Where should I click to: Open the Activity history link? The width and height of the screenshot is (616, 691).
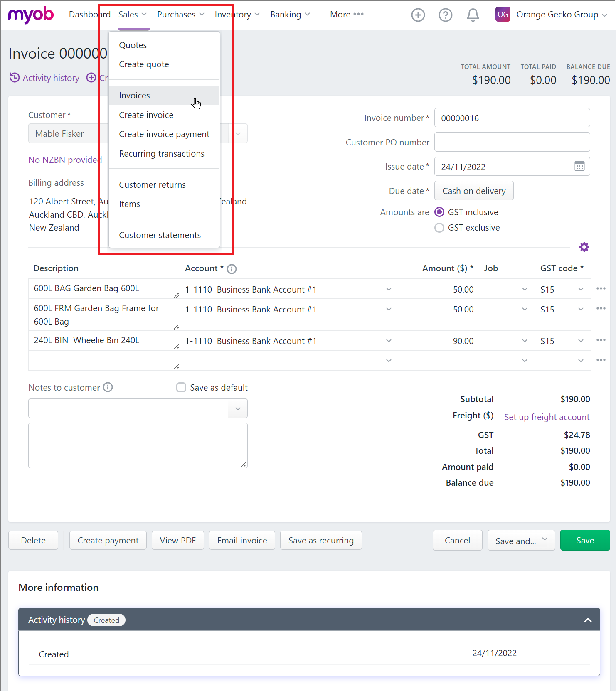51,78
